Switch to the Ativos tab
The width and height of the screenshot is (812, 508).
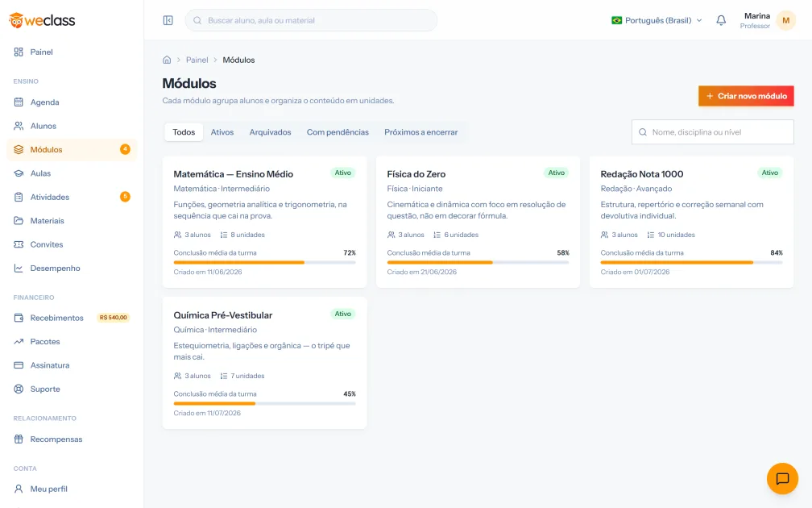point(222,132)
